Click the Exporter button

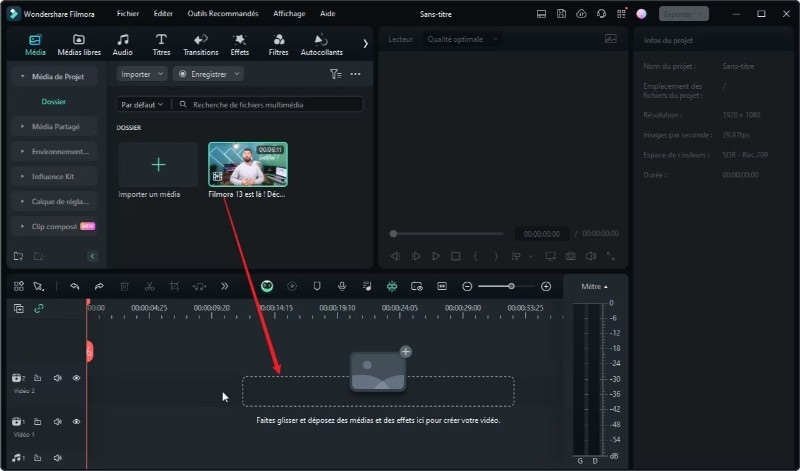point(684,14)
